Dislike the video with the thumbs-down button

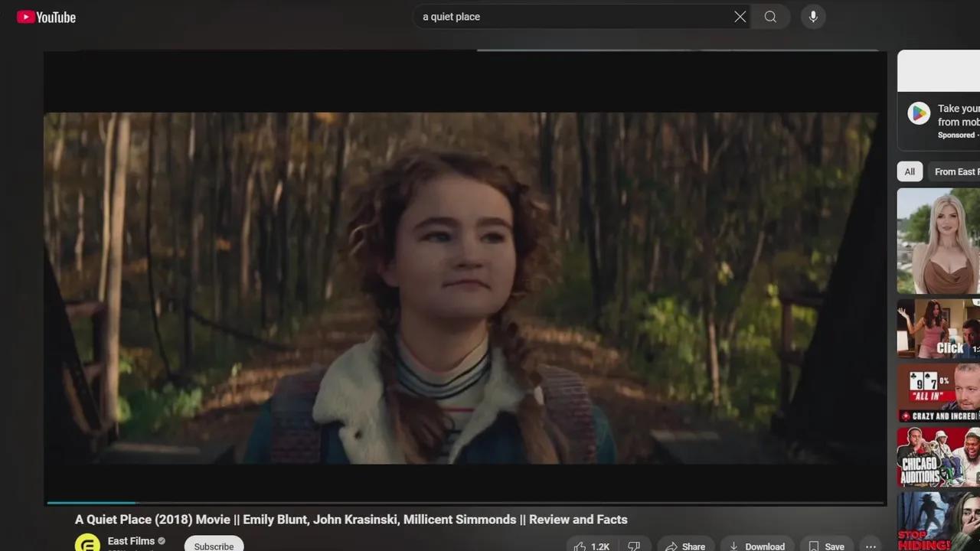[x=634, y=546]
